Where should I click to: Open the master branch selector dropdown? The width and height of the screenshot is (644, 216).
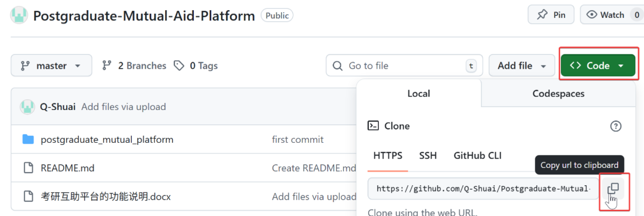[51, 66]
